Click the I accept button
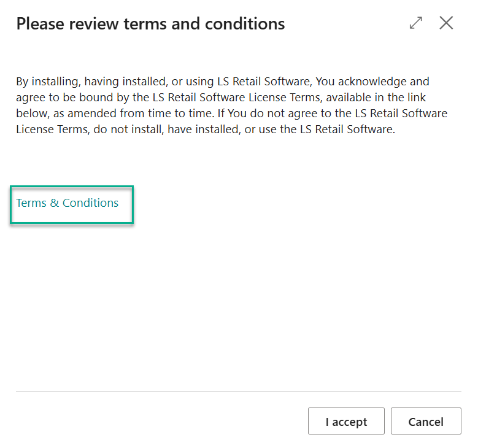 tap(346, 422)
